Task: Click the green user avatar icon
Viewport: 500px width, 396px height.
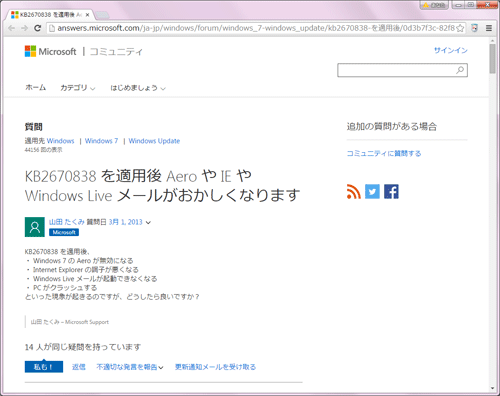Action: point(35,227)
